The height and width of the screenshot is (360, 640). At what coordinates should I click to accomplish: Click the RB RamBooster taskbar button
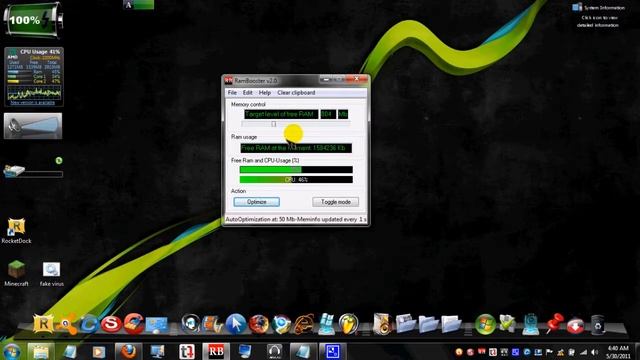coord(216,351)
